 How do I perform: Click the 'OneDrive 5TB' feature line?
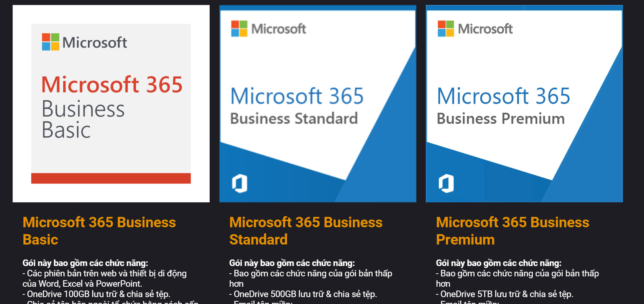pos(504,294)
